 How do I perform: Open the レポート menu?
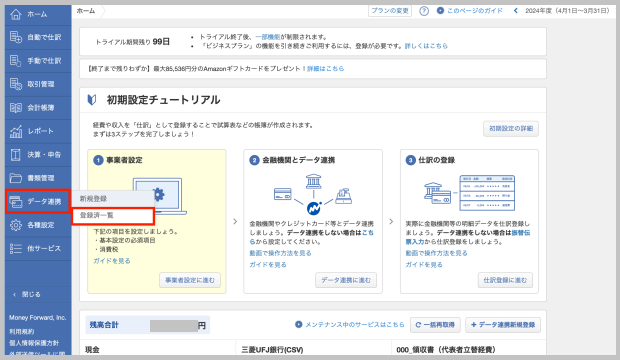pyautogui.click(x=38, y=131)
